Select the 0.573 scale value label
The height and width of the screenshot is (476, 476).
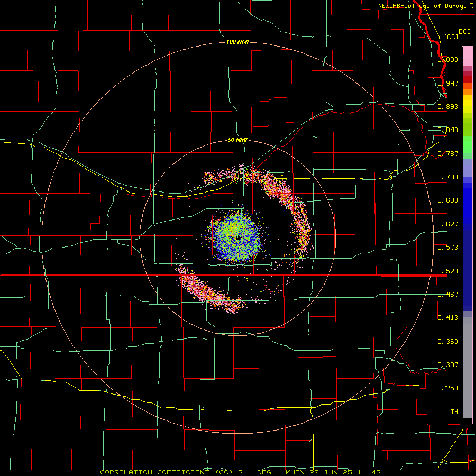click(448, 248)
